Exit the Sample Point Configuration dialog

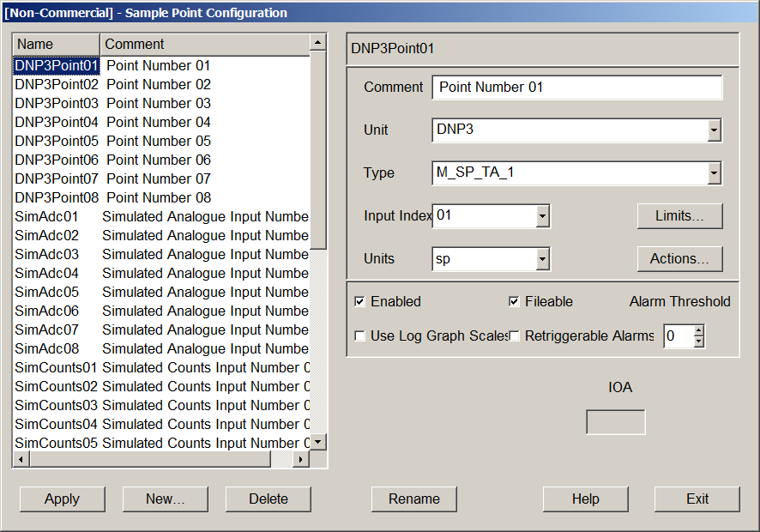697,499
